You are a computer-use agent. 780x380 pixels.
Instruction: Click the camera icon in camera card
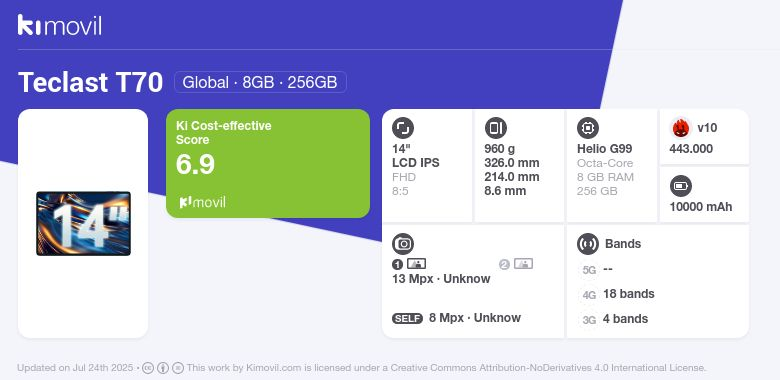coord(403,244)
